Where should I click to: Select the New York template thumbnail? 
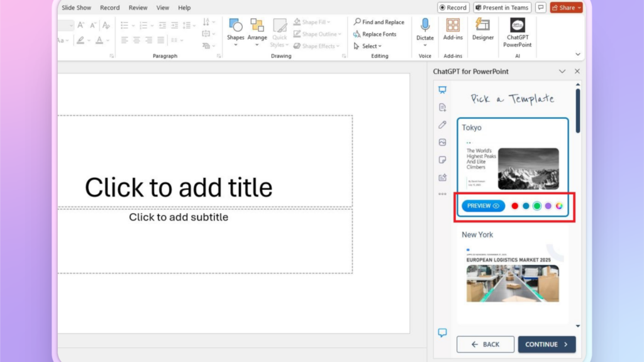513,274
